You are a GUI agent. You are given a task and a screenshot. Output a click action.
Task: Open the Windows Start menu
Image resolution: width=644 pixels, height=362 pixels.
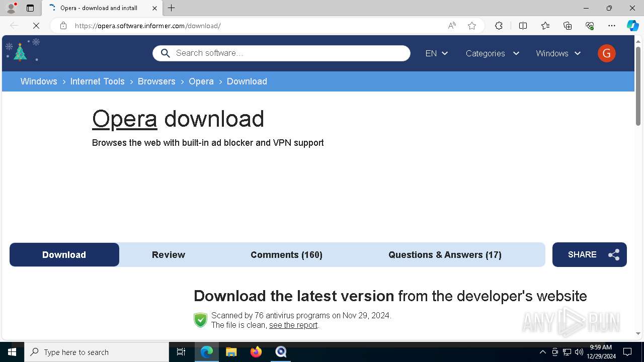pyautogui.click(x=12, y=352)
